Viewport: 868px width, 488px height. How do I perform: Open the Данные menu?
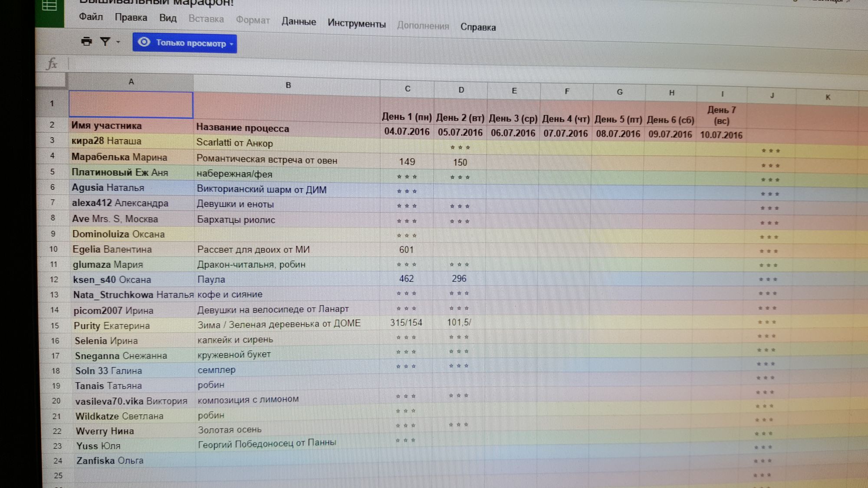[299, 22]
